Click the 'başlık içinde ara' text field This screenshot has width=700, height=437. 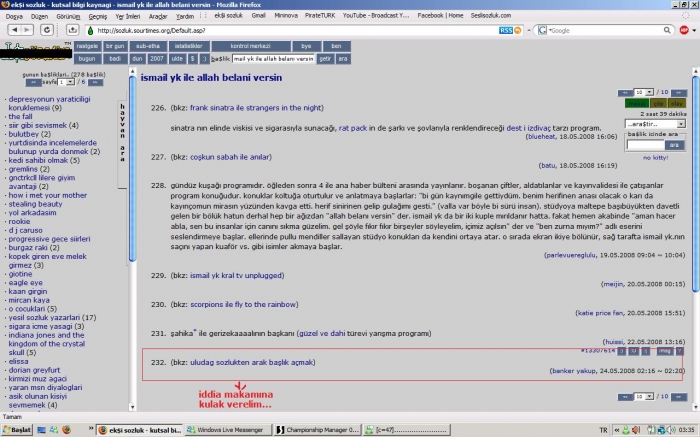click(x=646, y=145)
